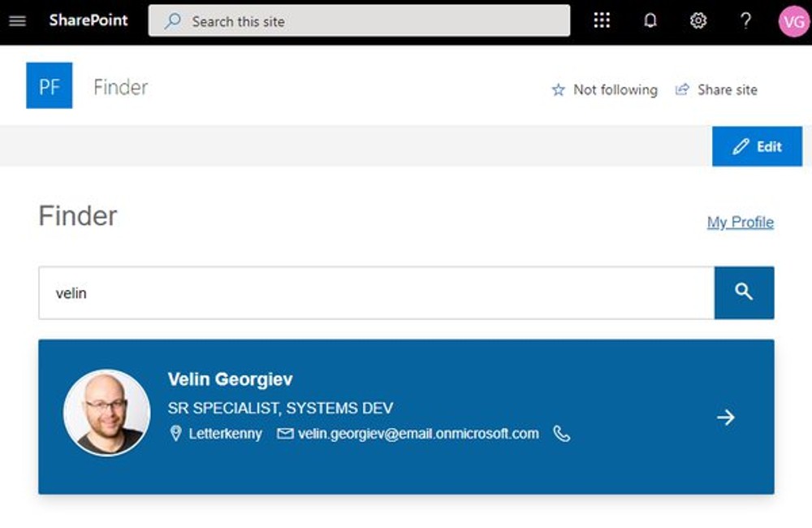Open the app launcher waffle icon
Image resolution: width=812 pixels, height=528 pixels.
[x=601, y=19]
